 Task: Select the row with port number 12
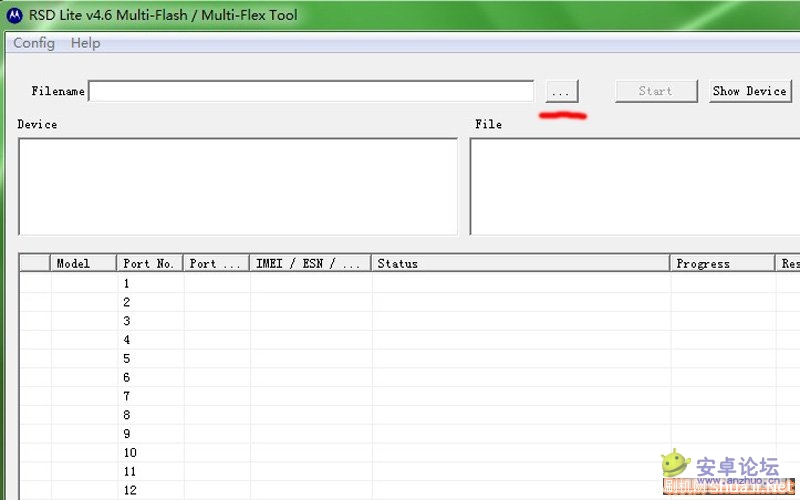410,490
